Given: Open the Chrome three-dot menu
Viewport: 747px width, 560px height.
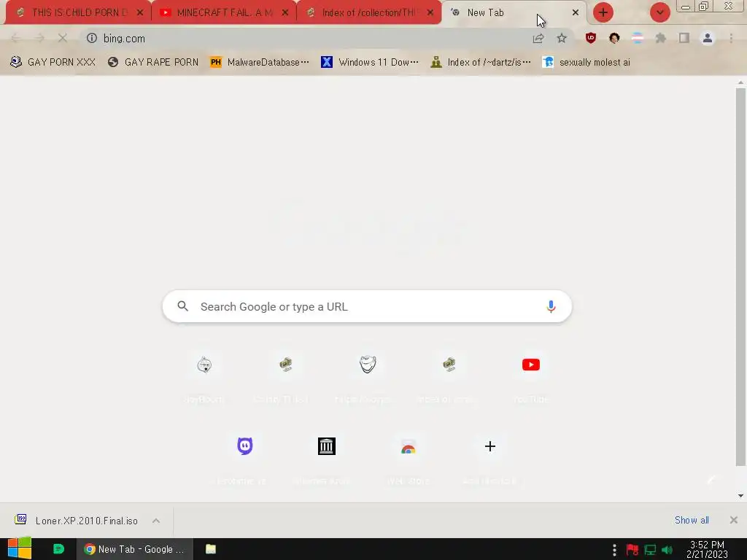Looking at the screenshot, I should [731, 38].
